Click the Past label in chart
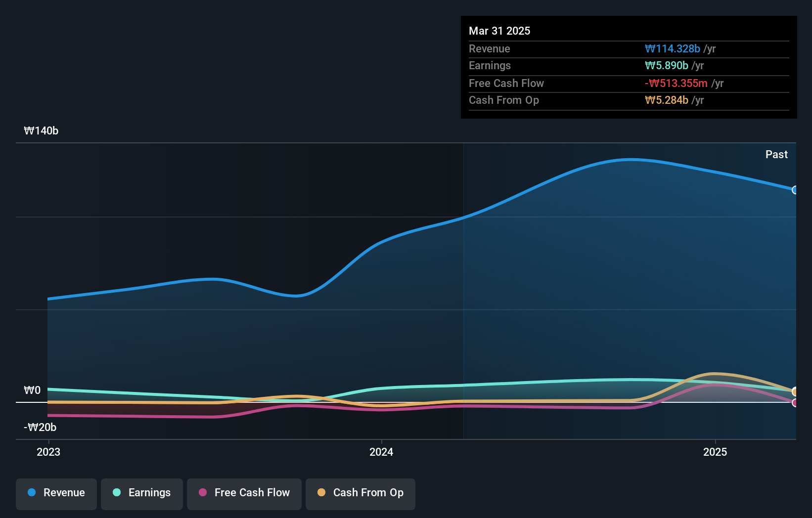The height and width of the screenshot is (518, 812). coord(776,154)
